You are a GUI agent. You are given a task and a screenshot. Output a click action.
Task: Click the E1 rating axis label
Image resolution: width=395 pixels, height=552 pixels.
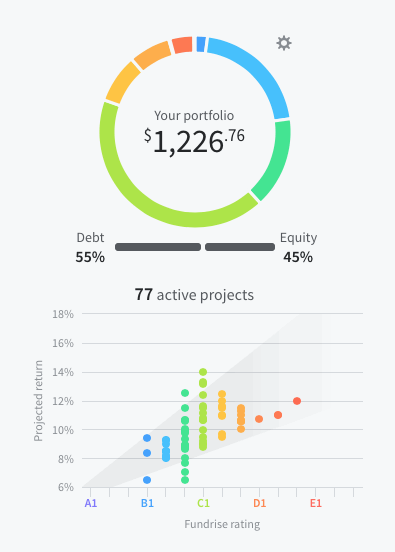pos(316,503)
